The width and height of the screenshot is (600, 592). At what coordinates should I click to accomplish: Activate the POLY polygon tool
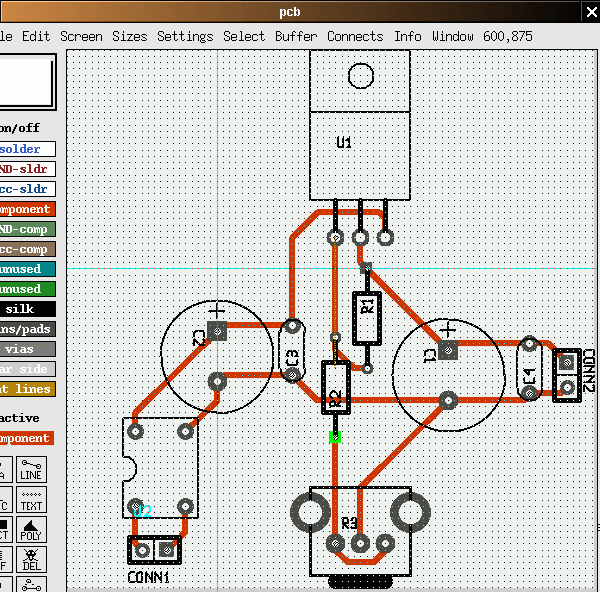31,529
